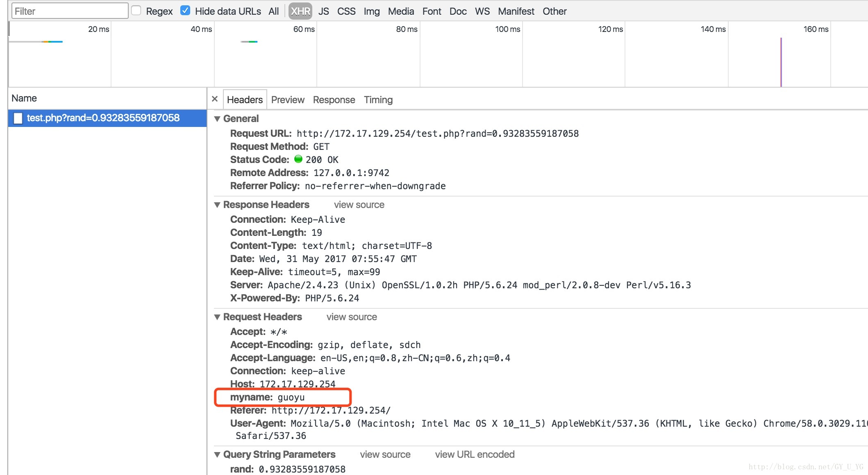Collapse the Request Headers section

218,317
